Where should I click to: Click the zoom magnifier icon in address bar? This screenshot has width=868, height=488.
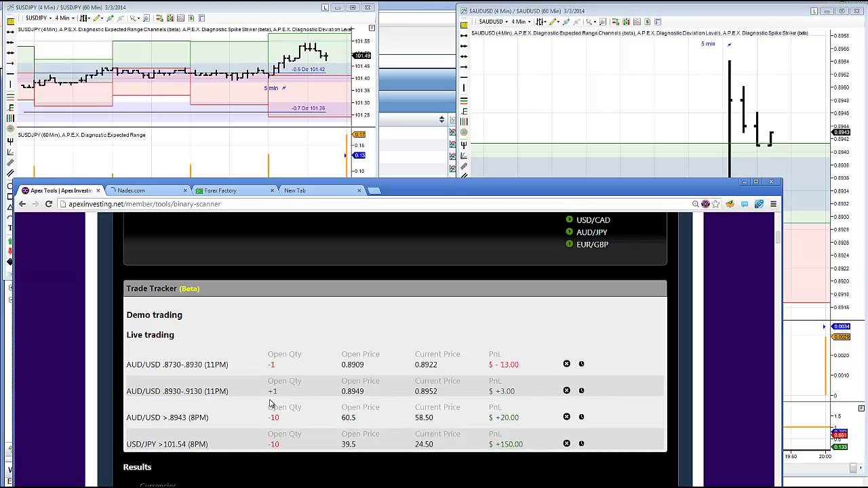695,204
